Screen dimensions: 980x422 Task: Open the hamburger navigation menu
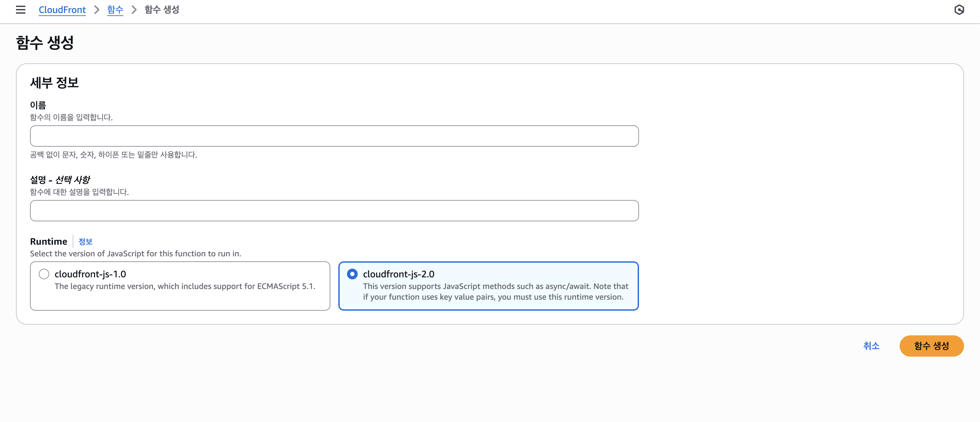click(21, 10)
